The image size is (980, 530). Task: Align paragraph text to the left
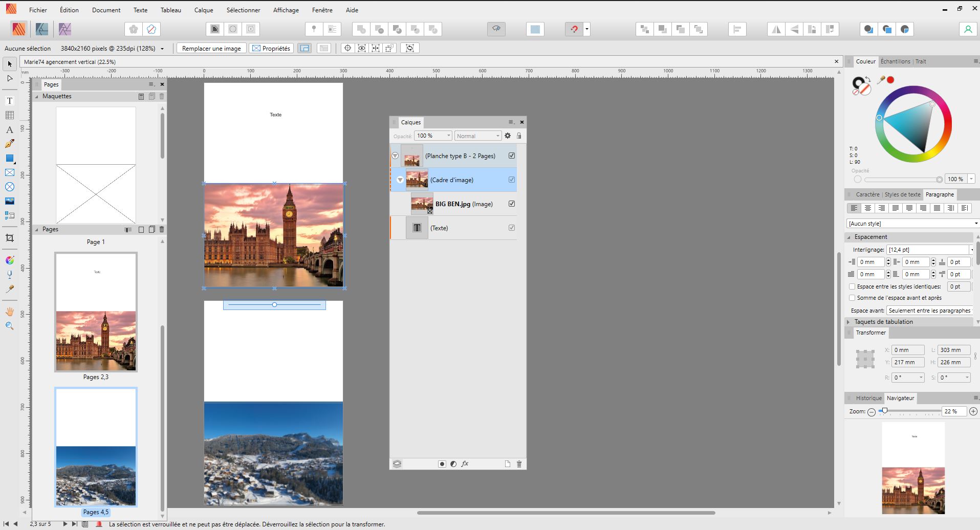click(854, 208)
